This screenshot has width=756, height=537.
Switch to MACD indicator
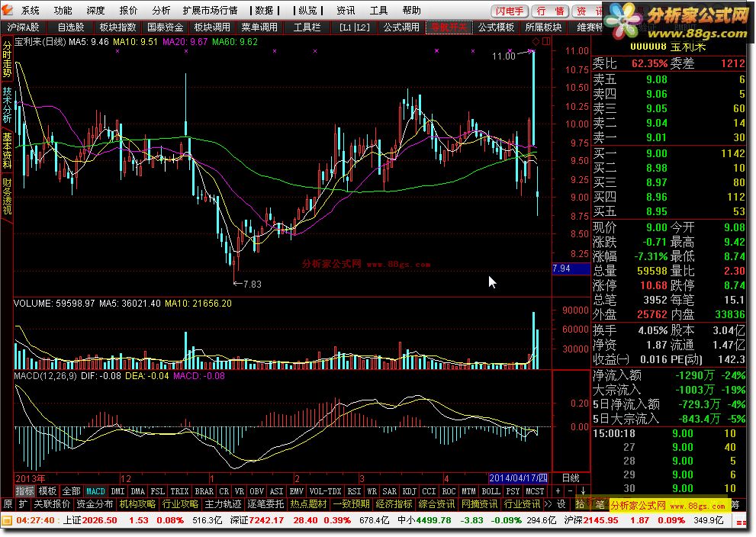[x=95, y=491]
